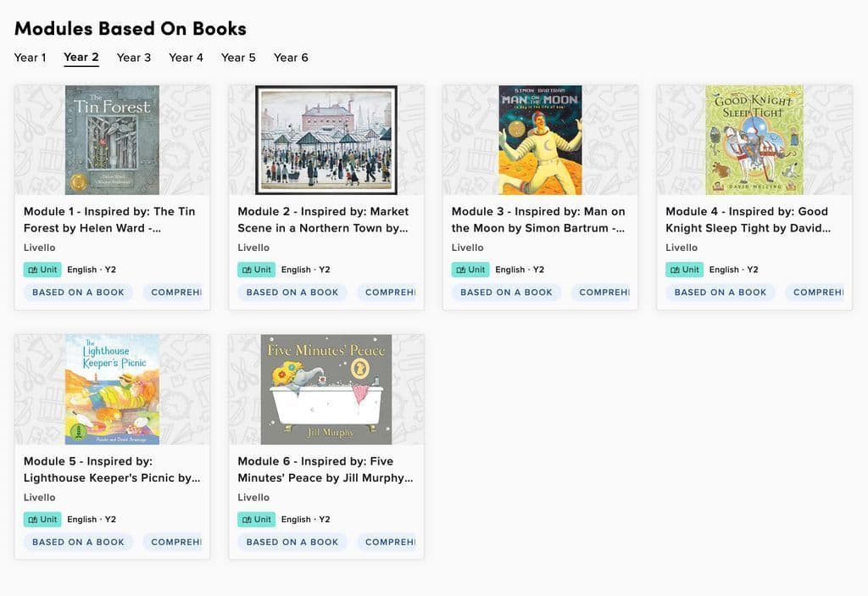
Task: Go to the Year 5 tab
Action: (238, 58)
